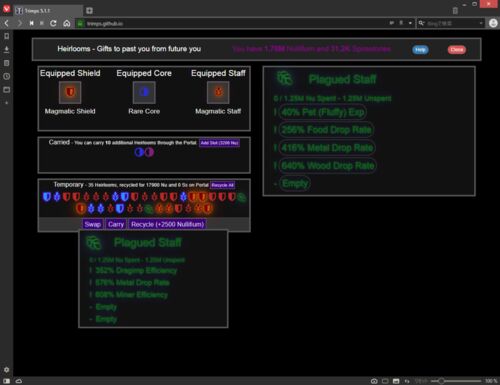Click the second carried purple core heirloom
Image resolution: width=500 pixels, height=385 pixels.
[x=149, y=152]
